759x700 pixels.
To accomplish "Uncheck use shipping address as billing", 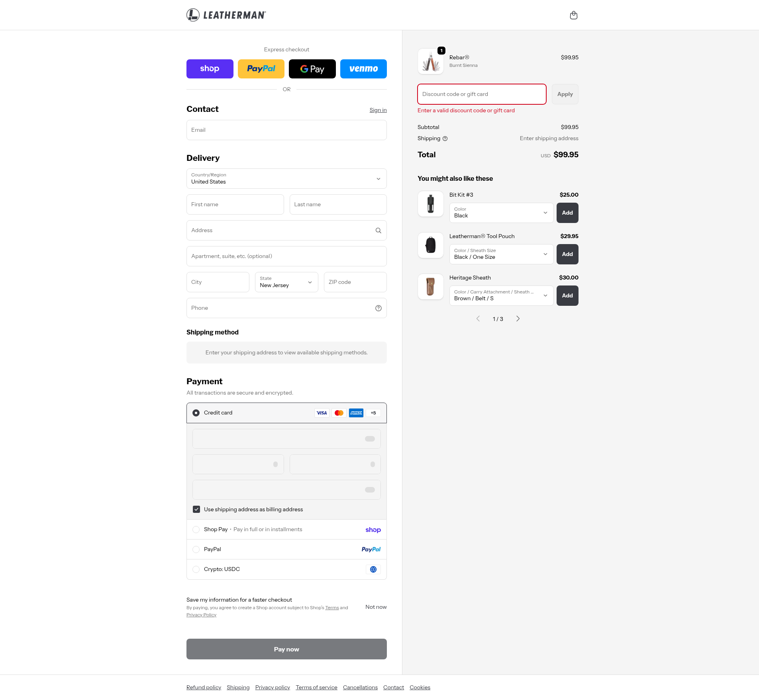I will tap(196, 509).
